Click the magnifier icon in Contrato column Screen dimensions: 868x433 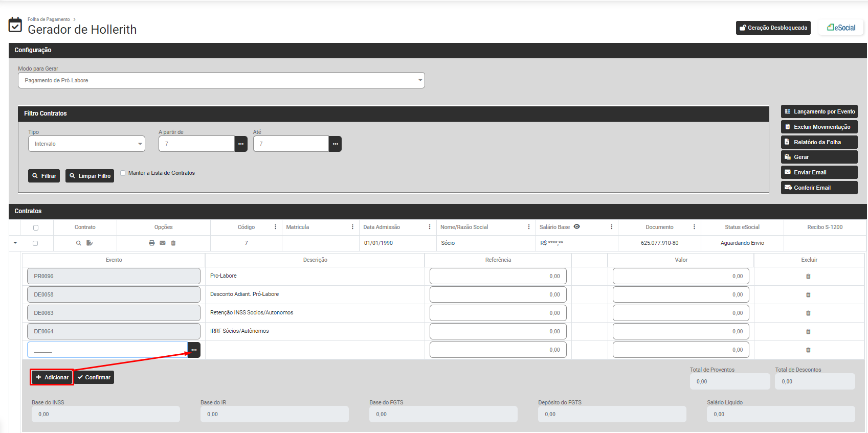pyautogui.click(x=79, y=243)
